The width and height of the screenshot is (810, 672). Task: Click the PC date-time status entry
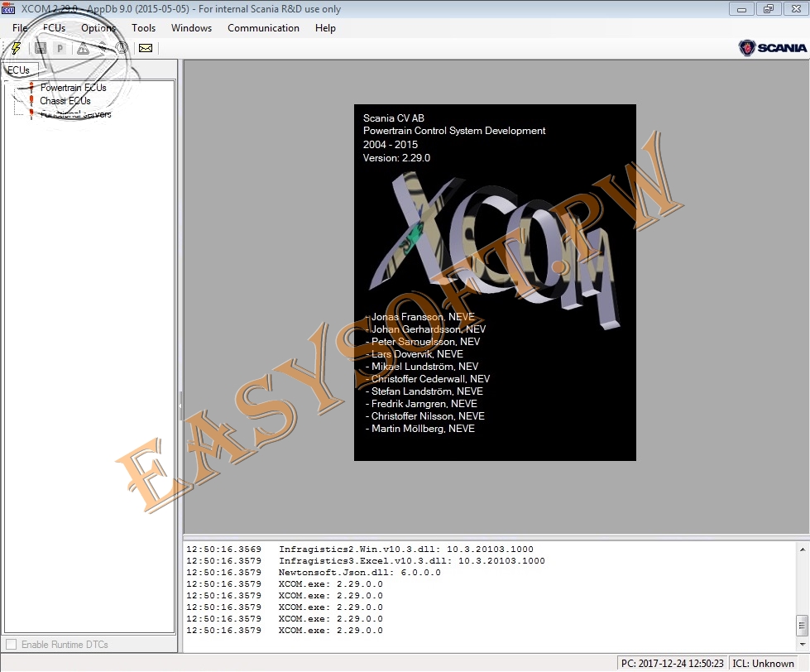tap(673, 663)
